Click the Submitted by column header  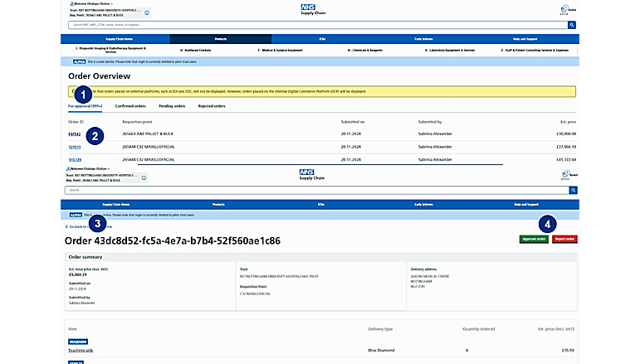coord(430,122)
